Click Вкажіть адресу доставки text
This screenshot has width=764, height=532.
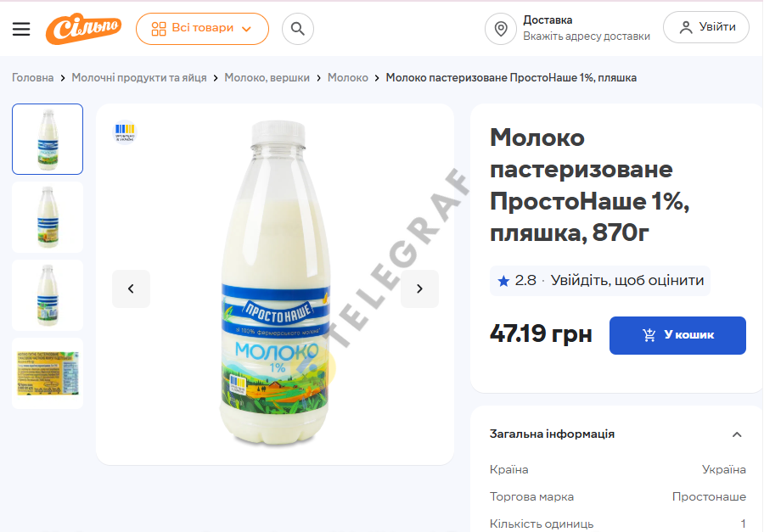tap(587, 36)
